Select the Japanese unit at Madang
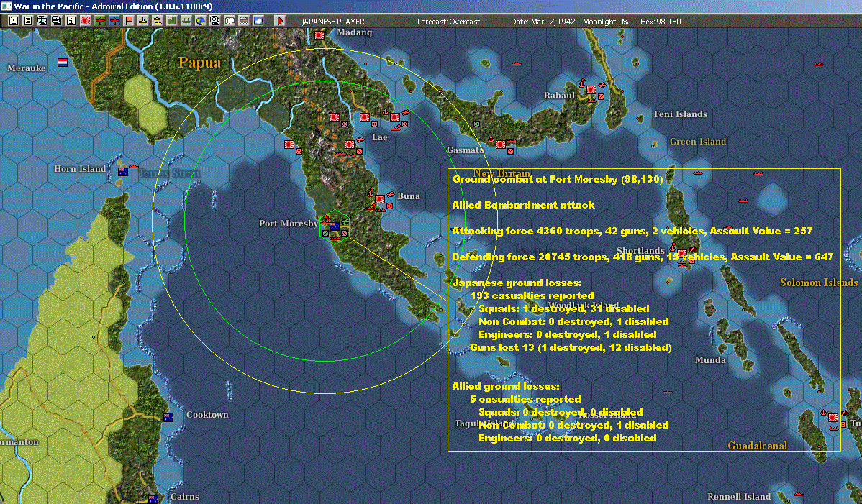The image size is (862, 504). [319, 35]
